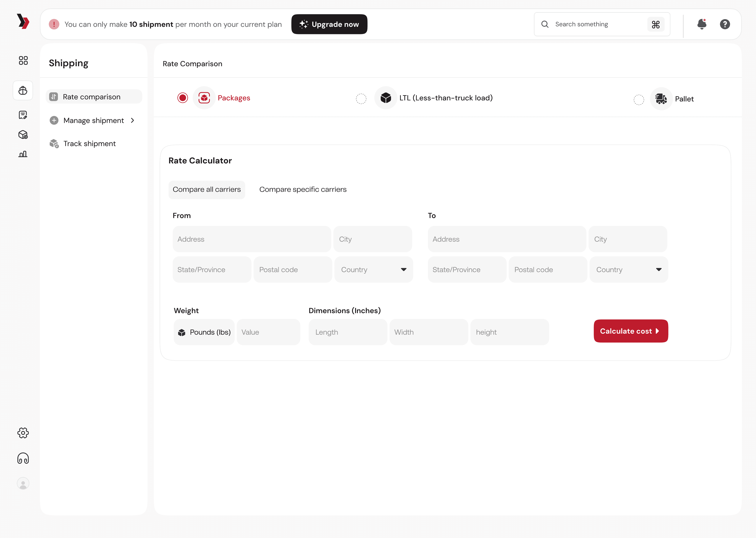Screen dimensions: 756x538
Task: Click the shipping box sidebar icon
Action: 23,90
